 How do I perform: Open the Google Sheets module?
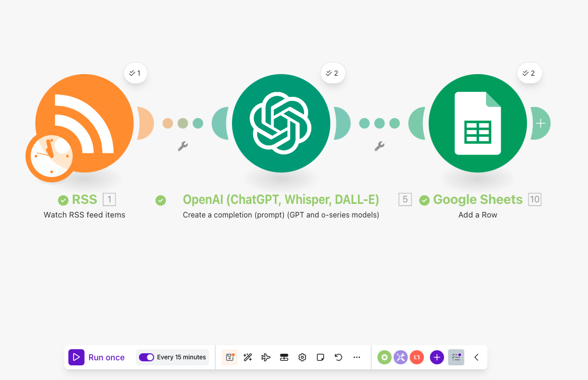478,123
